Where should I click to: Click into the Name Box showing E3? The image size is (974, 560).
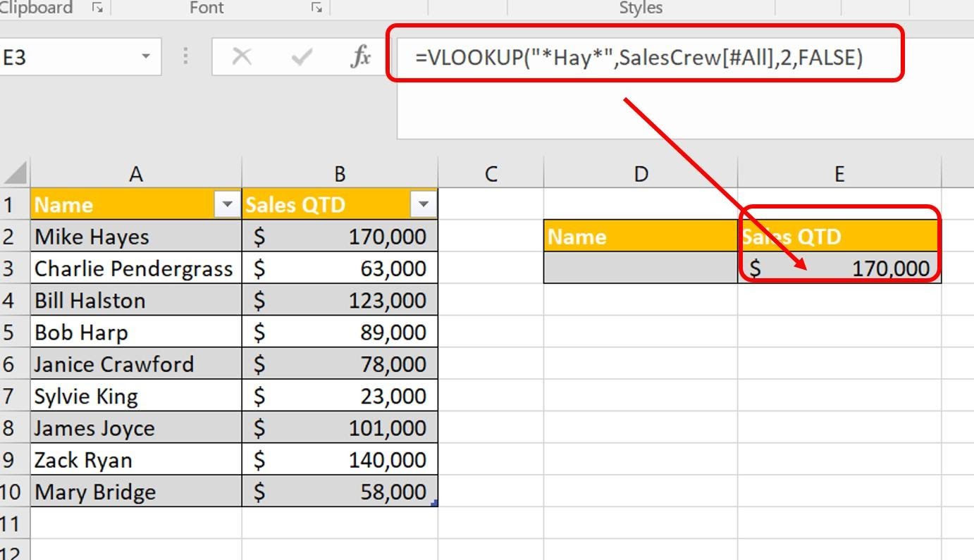[69, 57]
